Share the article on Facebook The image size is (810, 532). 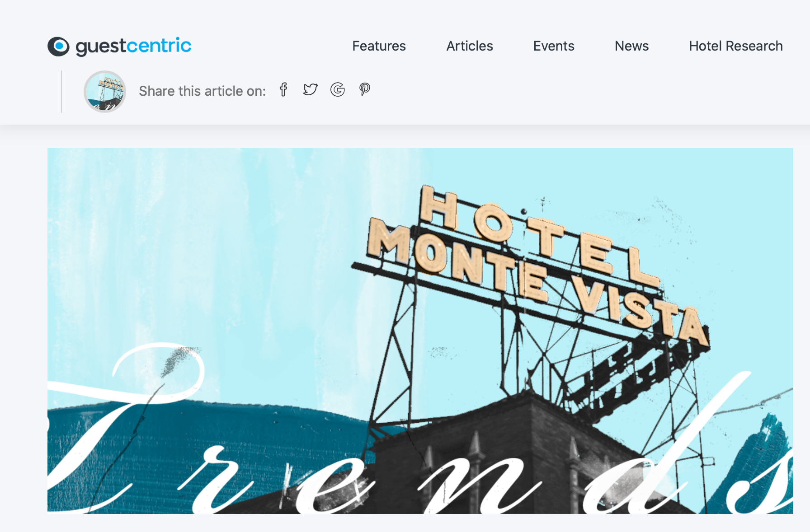tap(283, 89)
